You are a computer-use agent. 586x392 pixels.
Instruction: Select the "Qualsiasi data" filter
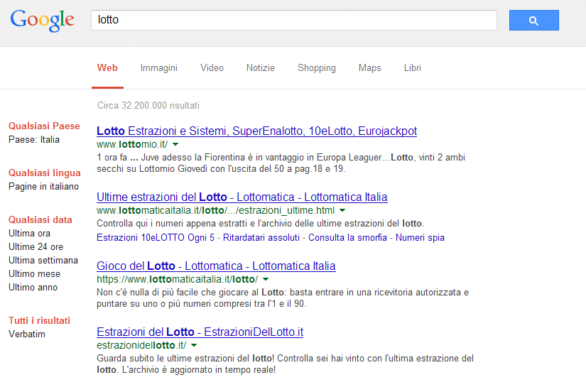pos(40,219)
